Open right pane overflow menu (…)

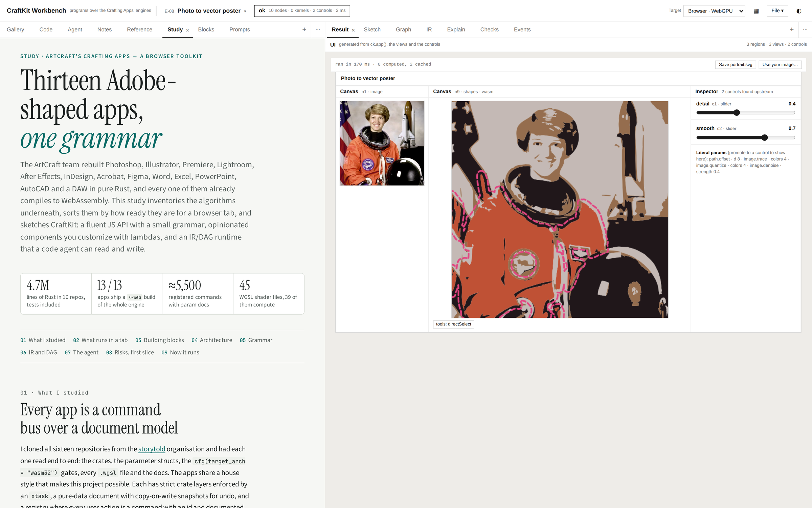805,29
